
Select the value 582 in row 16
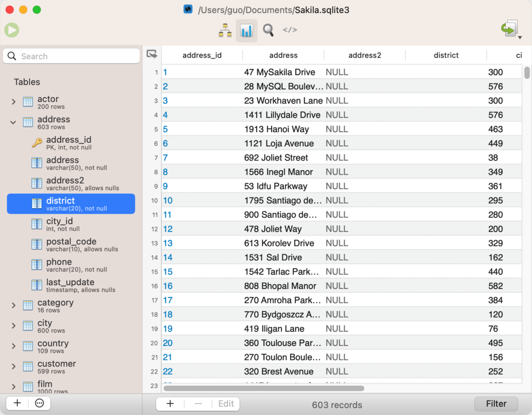[x=495, y=286]
